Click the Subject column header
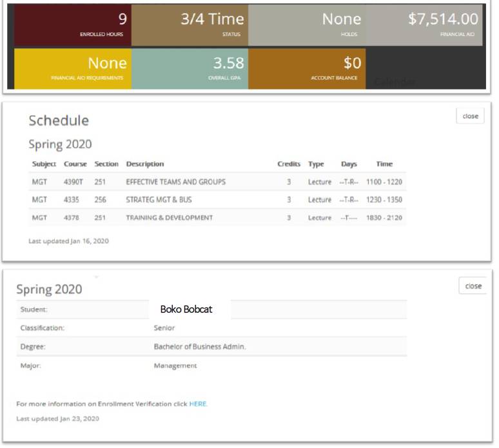 44,164
